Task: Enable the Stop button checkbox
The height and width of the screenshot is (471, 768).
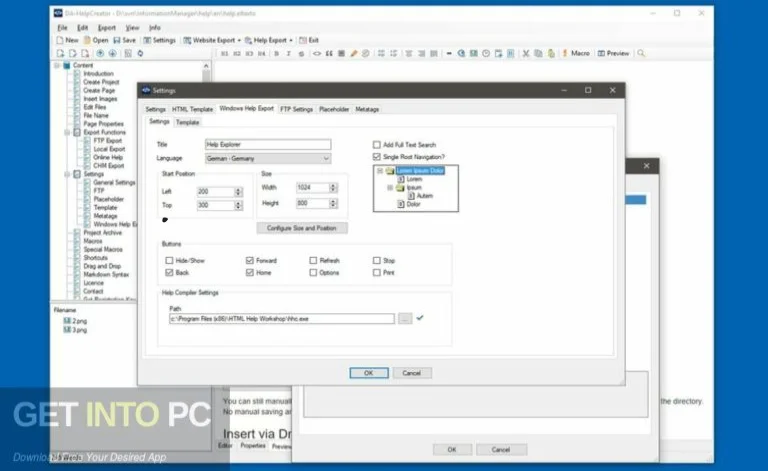Action: tap(377, 260)
